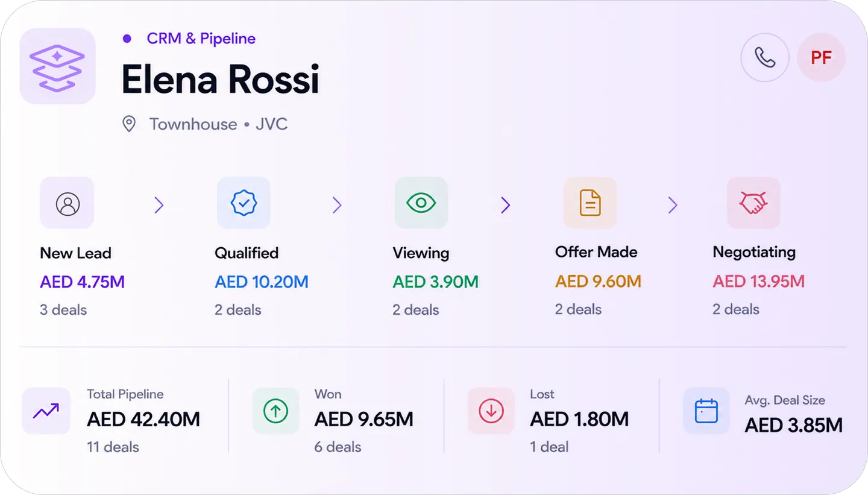Click the AED 9.60M Offer Made value
The height and width of the screenshot is (495, 868).
click(x=598, y=282)
